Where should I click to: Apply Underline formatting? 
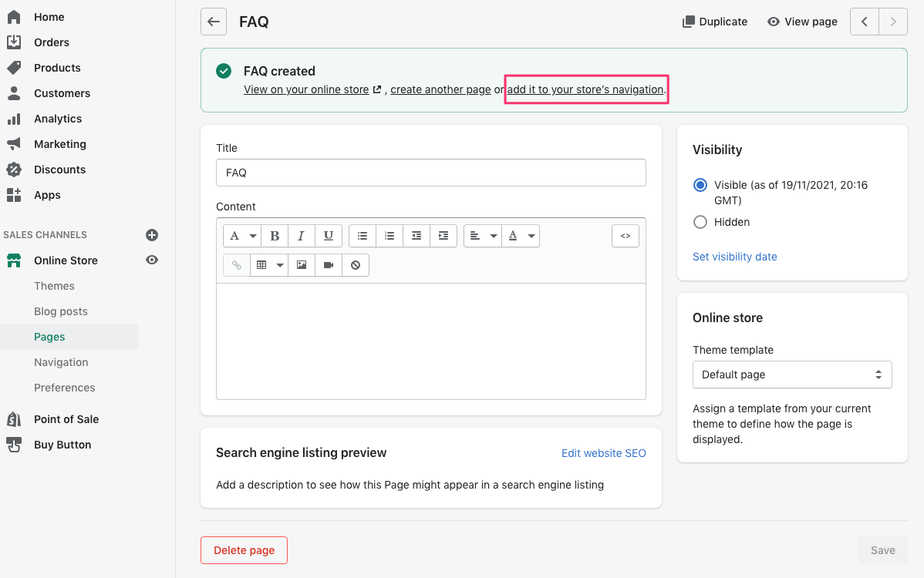pos(328,235)
